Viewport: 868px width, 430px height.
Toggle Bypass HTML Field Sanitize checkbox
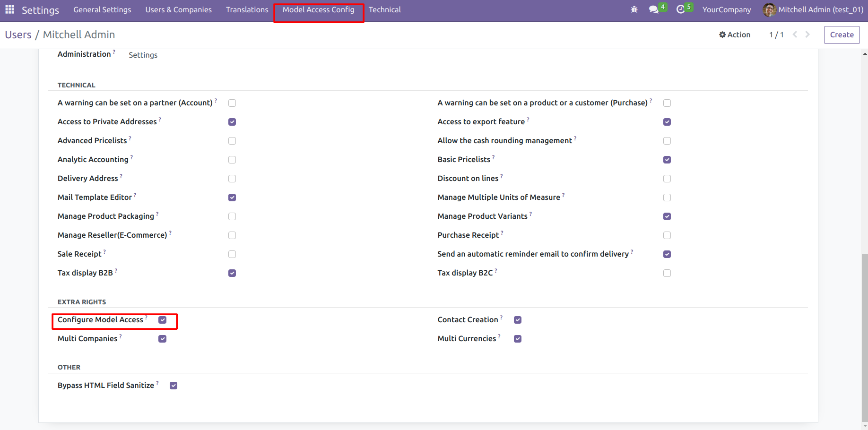pos(174,386)
